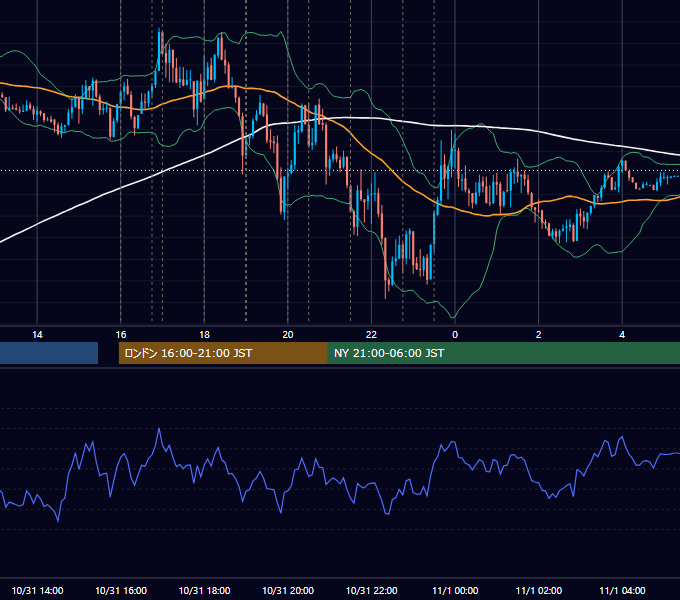Click the 10/31 16:00 time label
This screenshot has width=680, height=600.
click(121, 590)
